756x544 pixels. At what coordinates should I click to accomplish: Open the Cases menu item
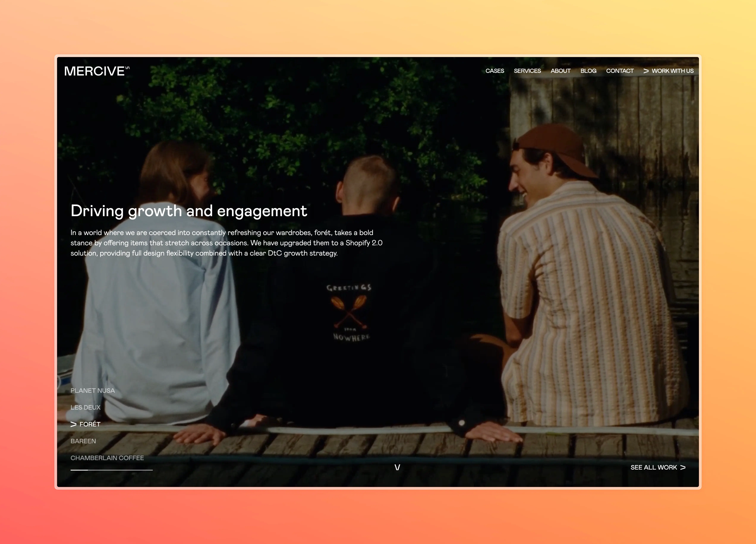pos(495,71)
